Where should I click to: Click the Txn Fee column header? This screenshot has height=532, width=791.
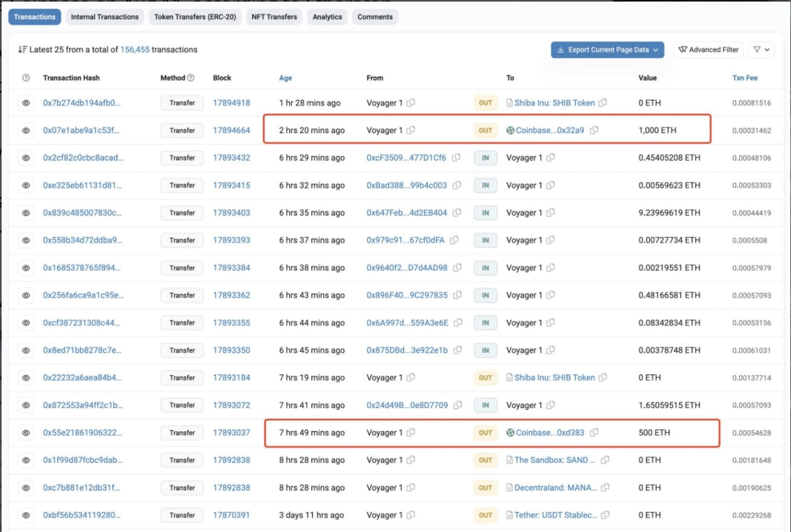pyautogui.click(x=745, y=78)
